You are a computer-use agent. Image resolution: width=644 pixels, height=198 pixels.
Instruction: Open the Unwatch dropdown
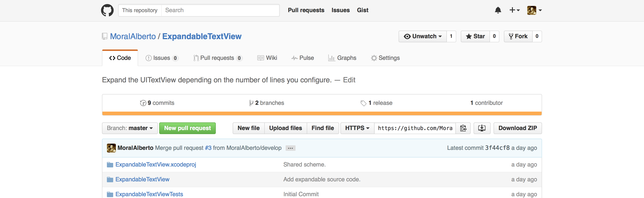[x=423, y=37]
